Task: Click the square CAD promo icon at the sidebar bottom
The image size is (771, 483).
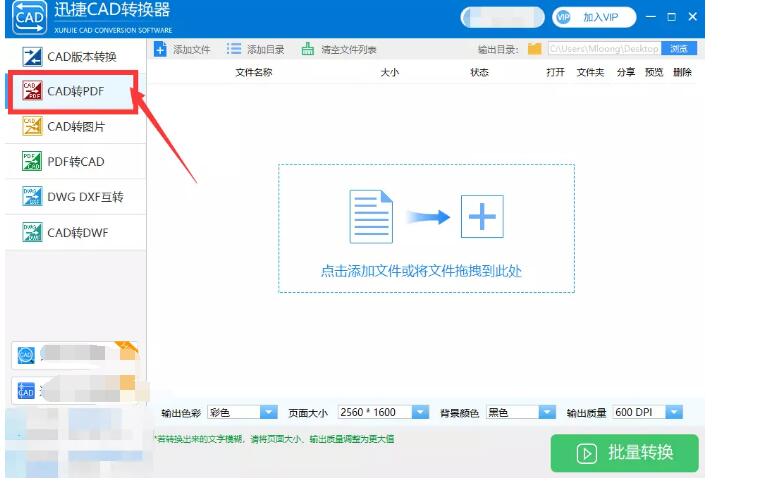Action: click(x=26, y=391)
